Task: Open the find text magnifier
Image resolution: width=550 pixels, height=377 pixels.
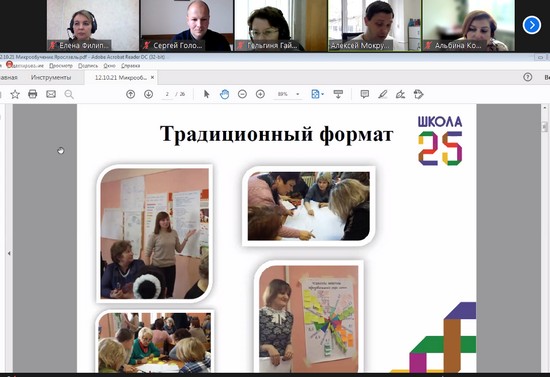Action: [69, 94]
